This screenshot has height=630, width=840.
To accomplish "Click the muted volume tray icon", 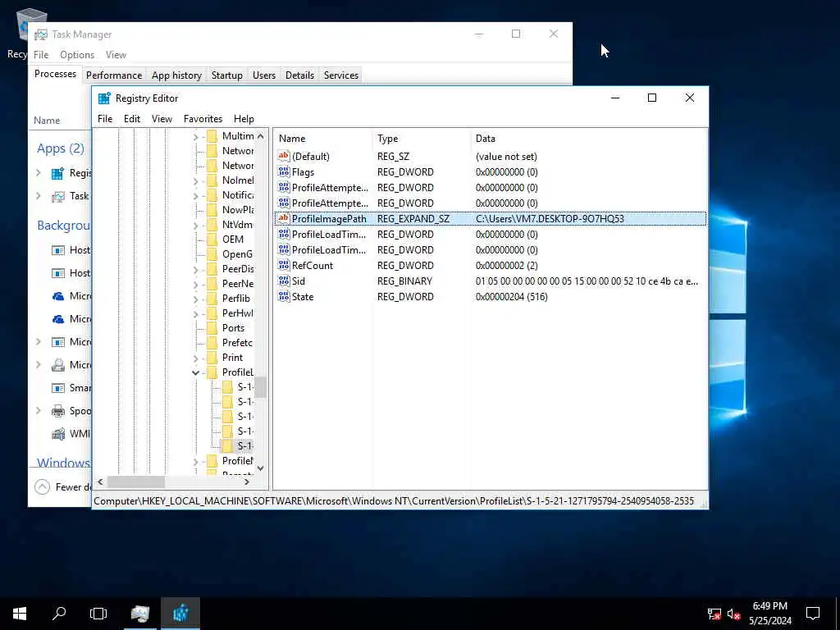I will (x=734, y=614).
